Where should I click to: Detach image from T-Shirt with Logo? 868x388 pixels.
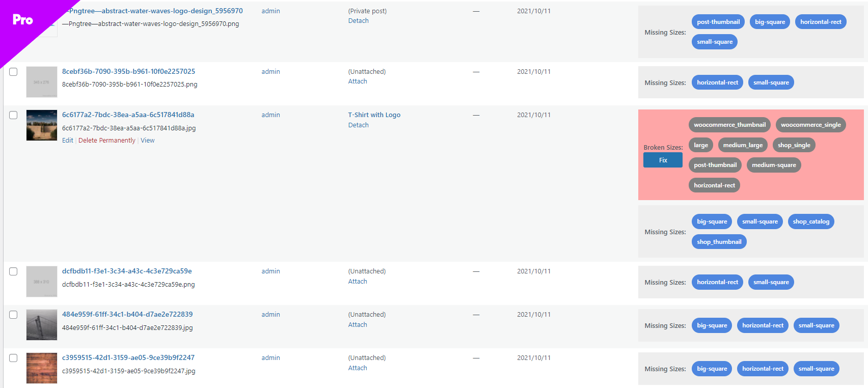(359, 125)
